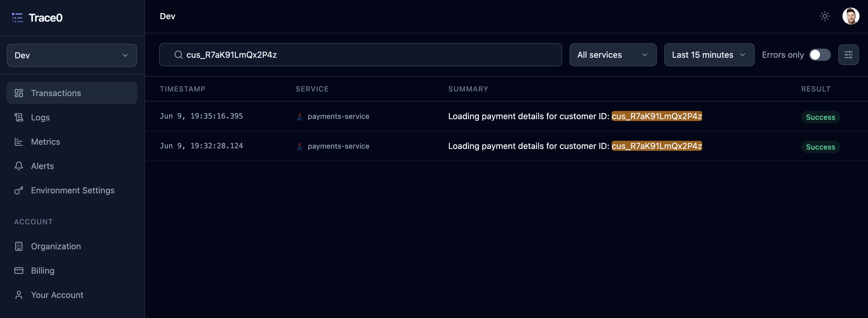Image resolution: width=868 pixels, height=318 pixels.
Task: Click the Errors only label
Action: coord(783,55)
